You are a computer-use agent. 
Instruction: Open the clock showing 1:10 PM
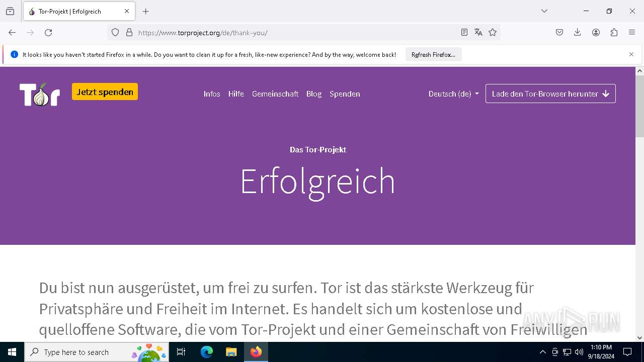(x=601, y=352)
